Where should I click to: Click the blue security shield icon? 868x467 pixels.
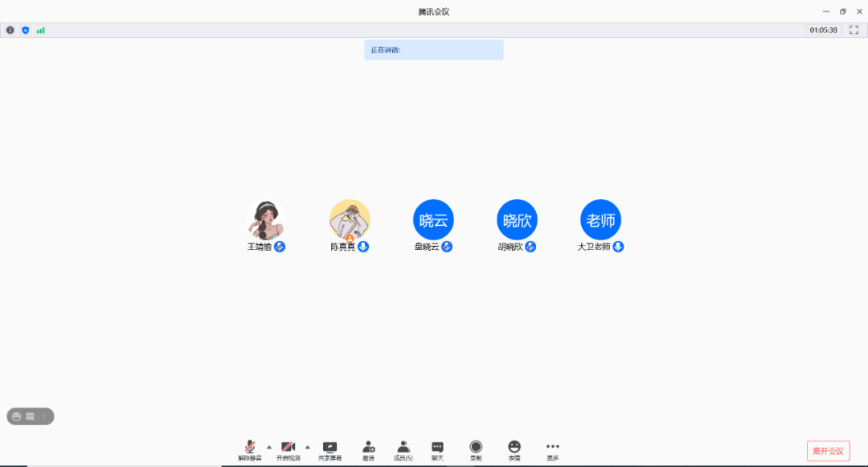click(25, 30)
